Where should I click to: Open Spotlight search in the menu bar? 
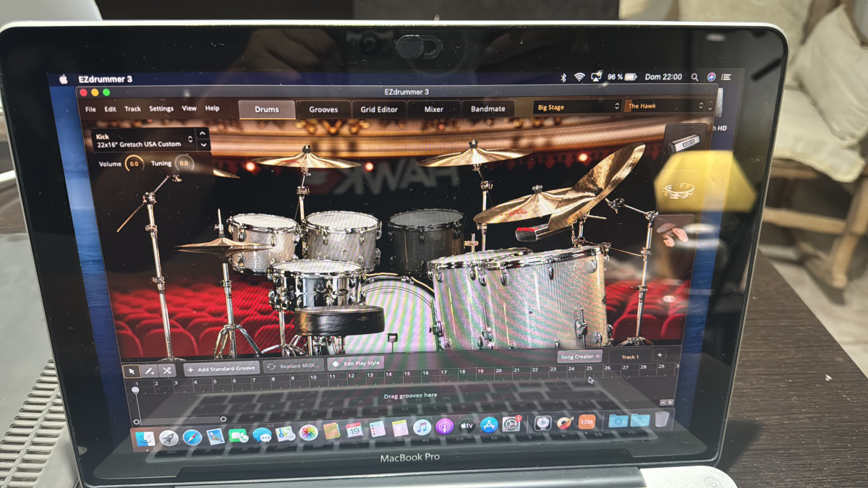tap(694, 77)
